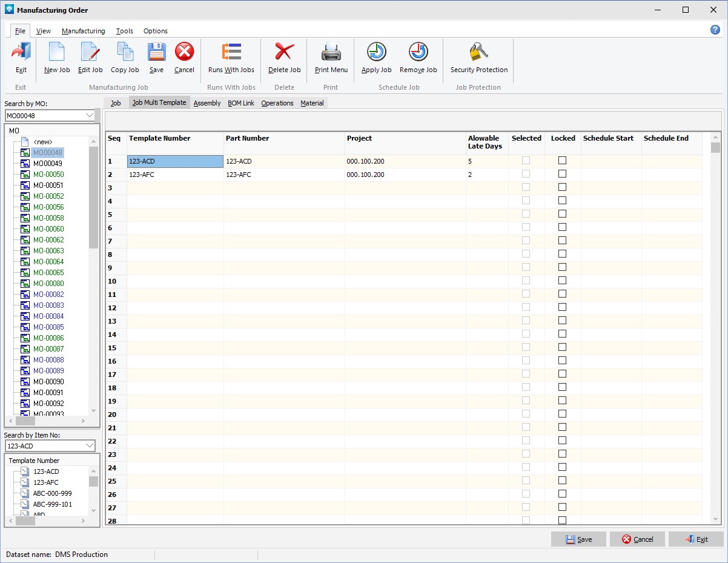728x563 pixels.
Task: Toggle Locked checkbox for row 20
Action: point(563,414)
